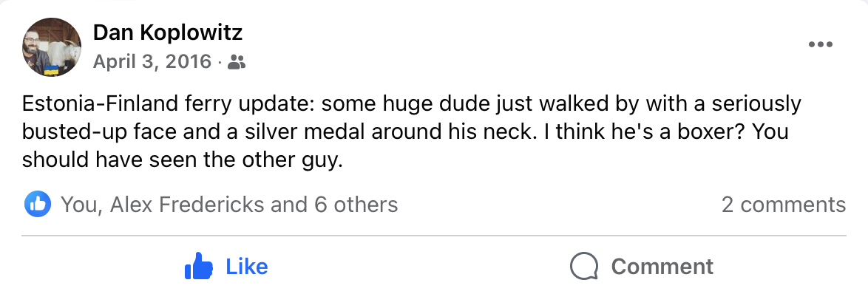Click the line 'should have seen the other guy'
The width and height of the screenshot is (868, 294).
coord(180,160)
